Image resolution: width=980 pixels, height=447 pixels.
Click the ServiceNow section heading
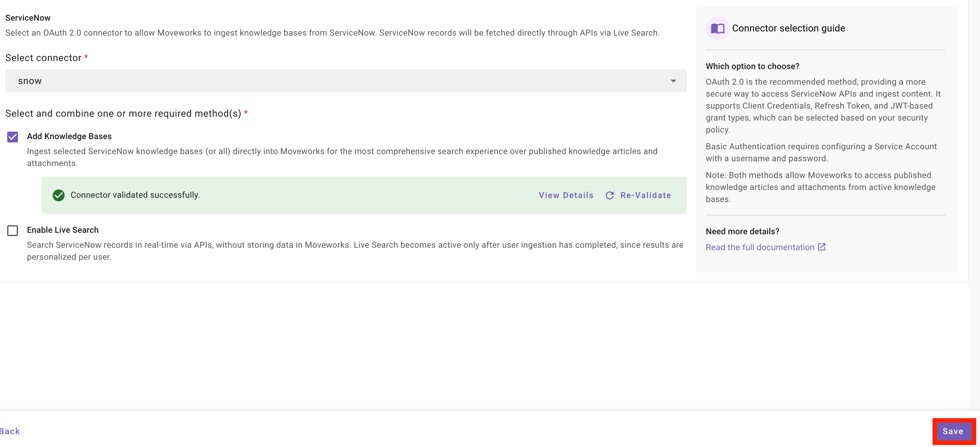(28, 18)
